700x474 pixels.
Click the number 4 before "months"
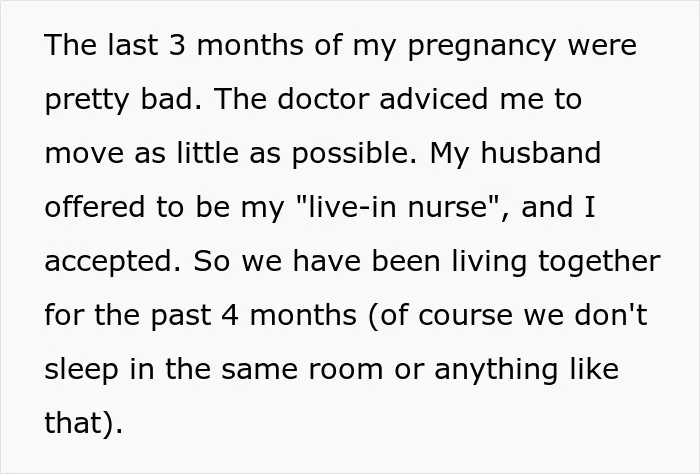[x=230, y=316]
